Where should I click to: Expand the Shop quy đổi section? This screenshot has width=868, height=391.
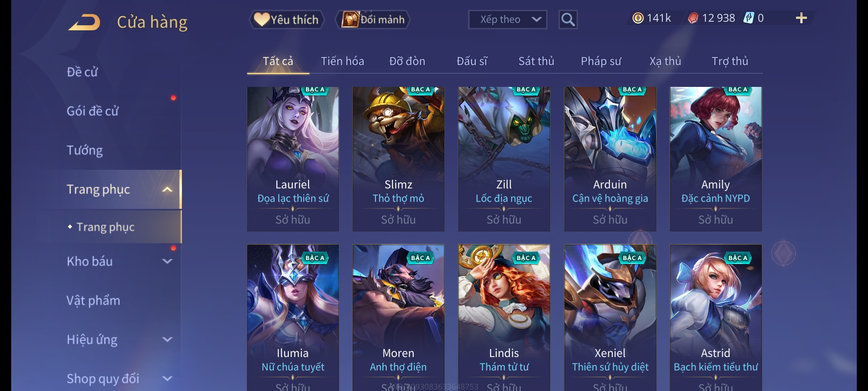pyautogui.click(x=167, y=378)
